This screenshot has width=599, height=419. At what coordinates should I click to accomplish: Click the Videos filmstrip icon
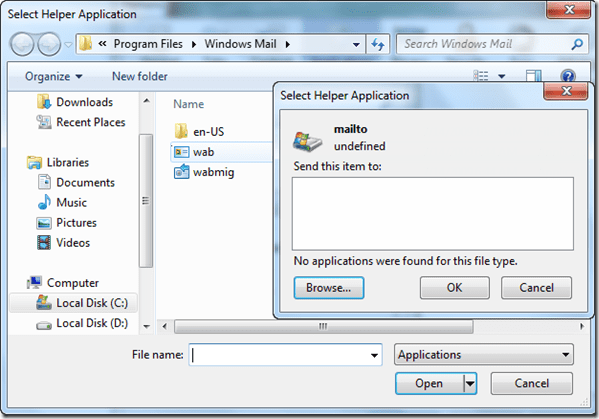click(44, 243)
